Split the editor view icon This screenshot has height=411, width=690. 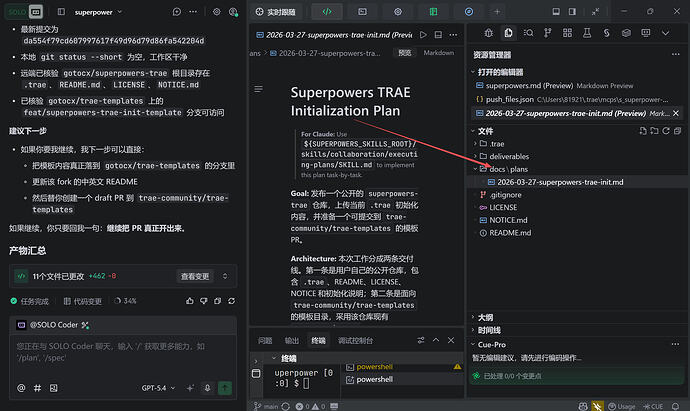(x=438, y=34)
